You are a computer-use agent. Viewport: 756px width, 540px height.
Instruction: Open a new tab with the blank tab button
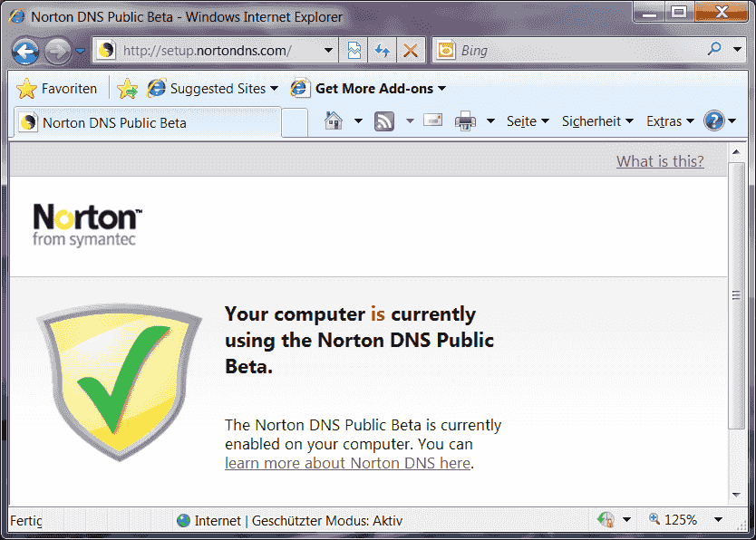point(294,123)
